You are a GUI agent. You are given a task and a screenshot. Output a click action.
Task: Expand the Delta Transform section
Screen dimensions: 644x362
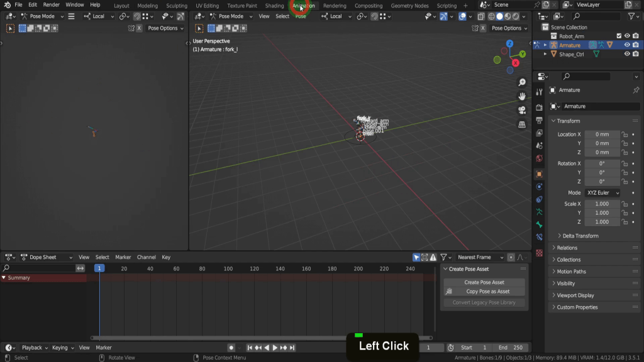[580, 236]
